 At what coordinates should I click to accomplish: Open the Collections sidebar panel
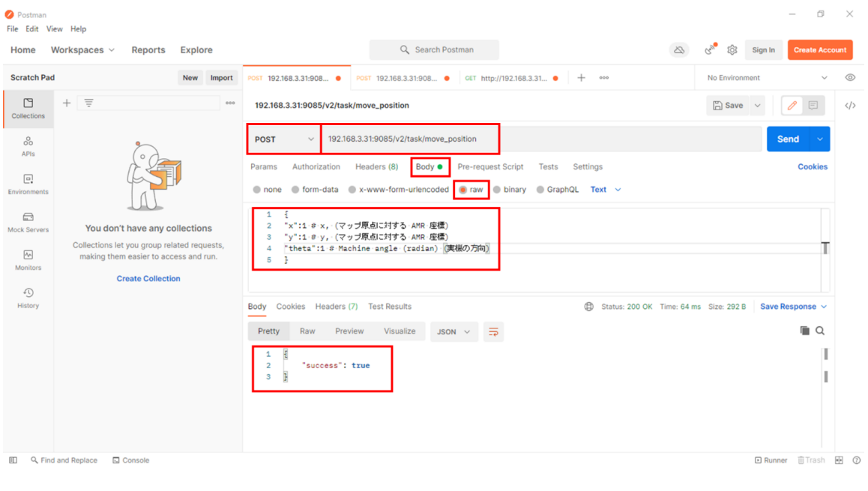tap(28, 109)
